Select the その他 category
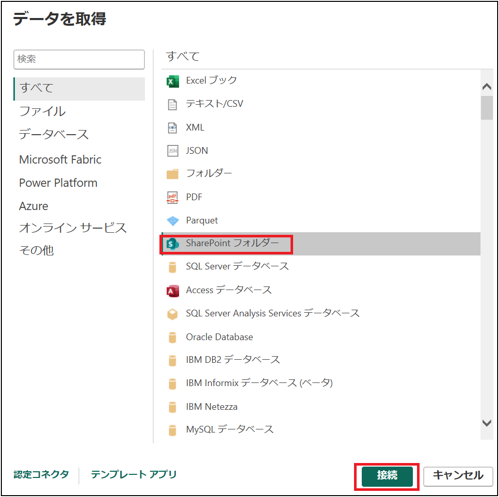This screenshot has height=497, width=499. click(x=36, y=250)
